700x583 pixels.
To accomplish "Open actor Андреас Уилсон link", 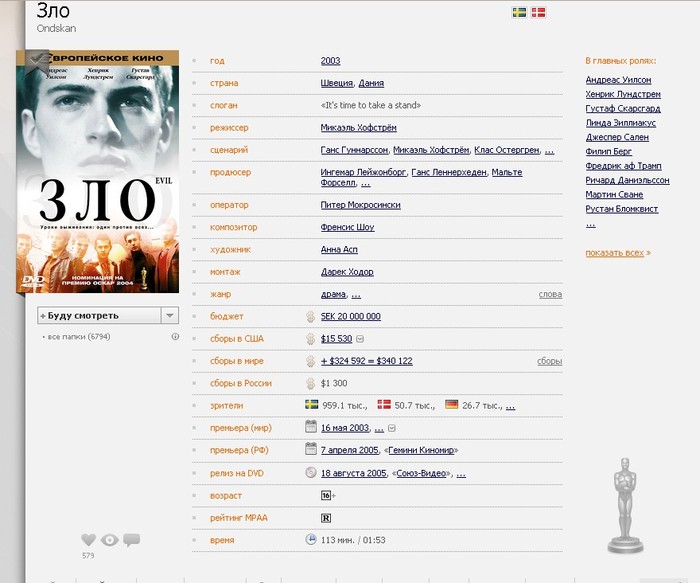I will pos(618,80).
